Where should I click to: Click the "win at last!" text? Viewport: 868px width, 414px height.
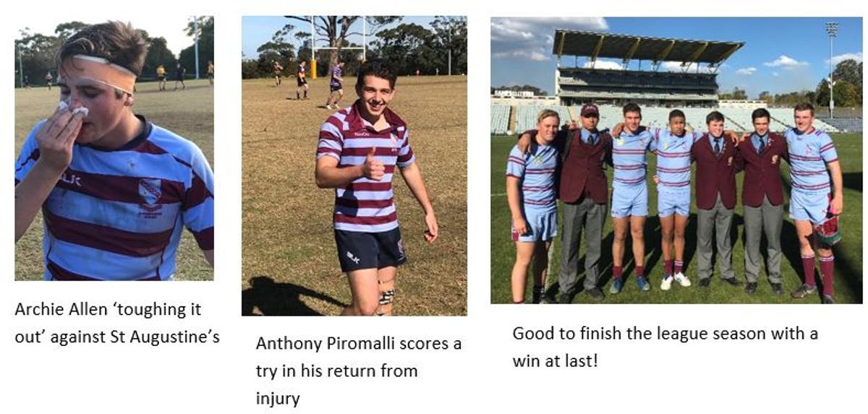[x=556, y=360]
